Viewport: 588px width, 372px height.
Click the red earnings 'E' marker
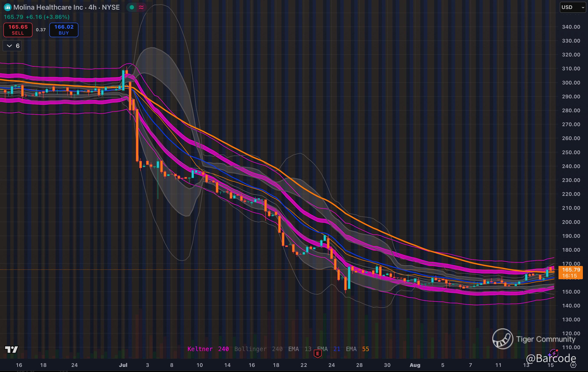coord(318,353)
